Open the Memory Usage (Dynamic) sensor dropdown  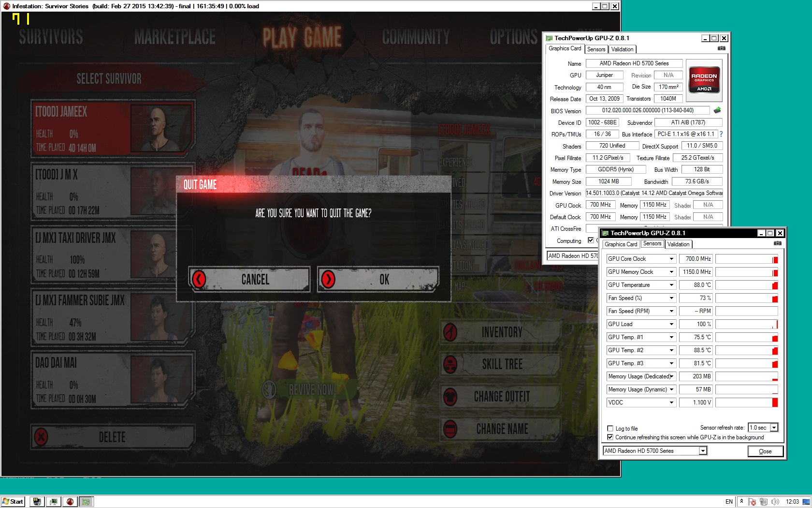click(x=671, y=389)
